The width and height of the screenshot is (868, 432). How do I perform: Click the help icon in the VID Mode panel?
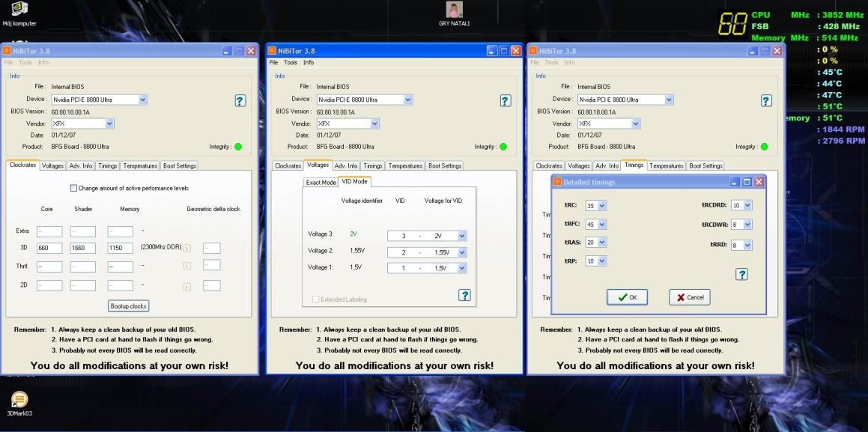(464, 295)
